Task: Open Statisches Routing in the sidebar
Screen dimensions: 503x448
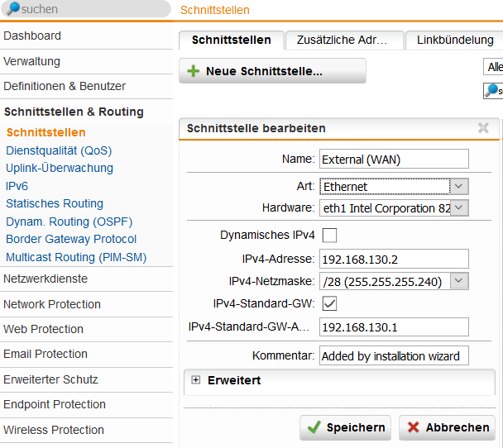Action: point(55,203)
